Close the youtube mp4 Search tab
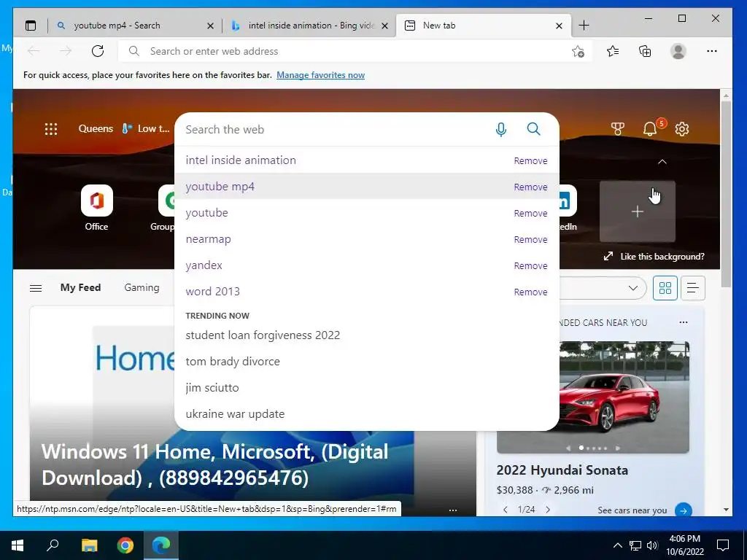 [x=210, y=26]
